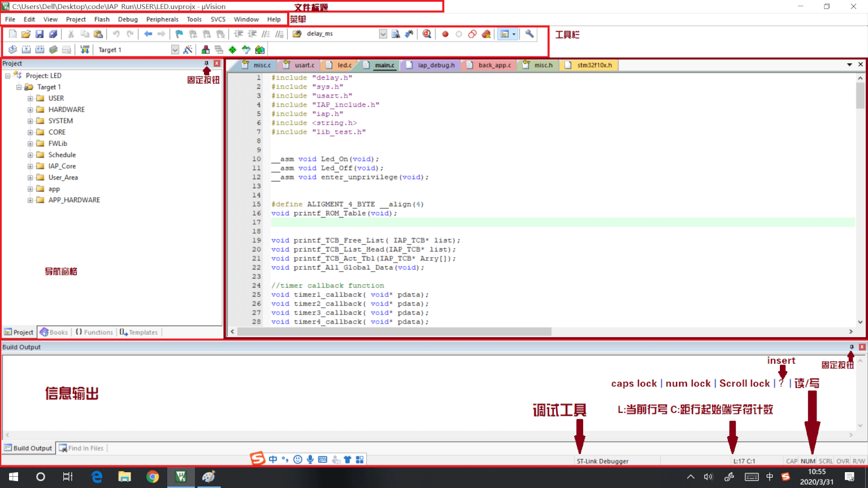
Task: Indent selected lines using Indent icon
Action: pos(239,34)
